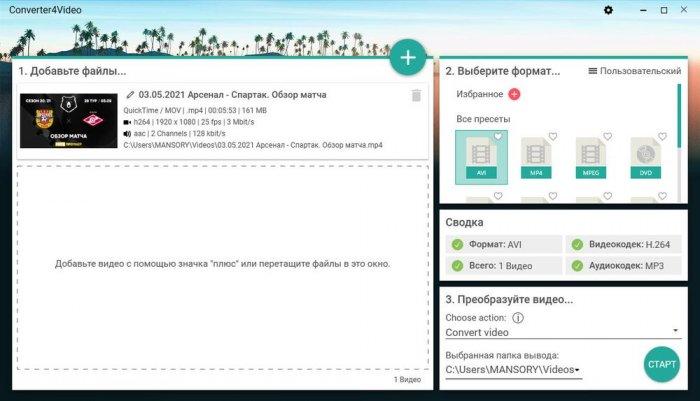Click the Арсенал - Спартак video thumbnail
700x401 pixels.
[x=68, y=120]
